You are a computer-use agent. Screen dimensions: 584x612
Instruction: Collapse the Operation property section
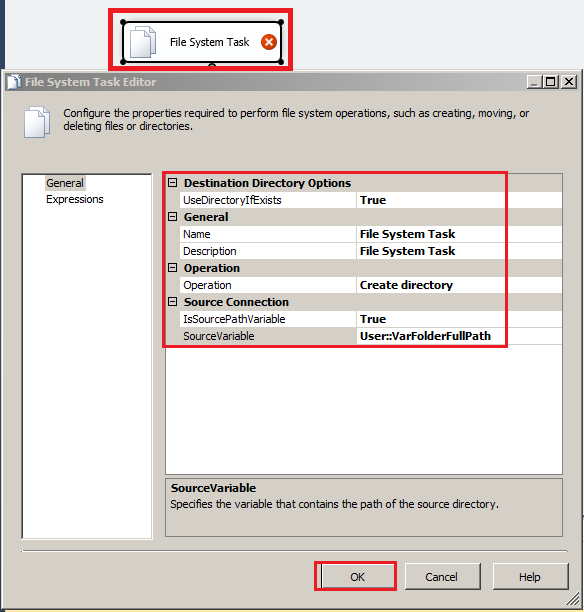coord(173,268)
